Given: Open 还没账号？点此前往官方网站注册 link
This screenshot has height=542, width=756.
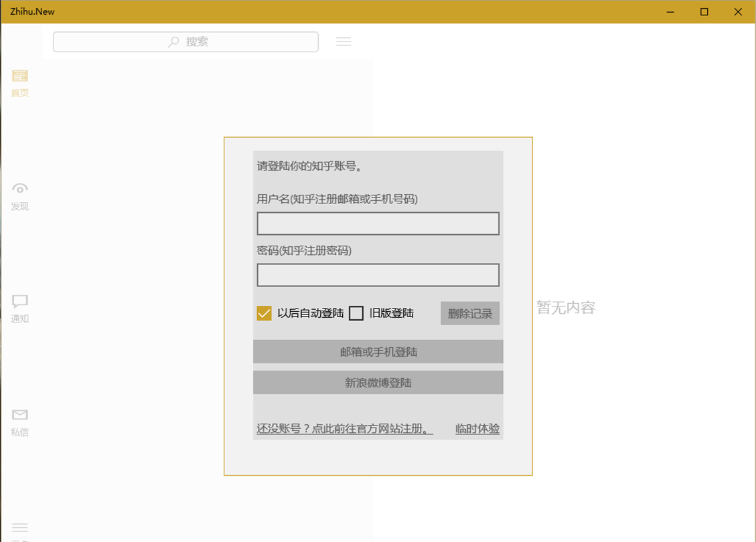Looking at the screenshot, I should pos(345,429).
